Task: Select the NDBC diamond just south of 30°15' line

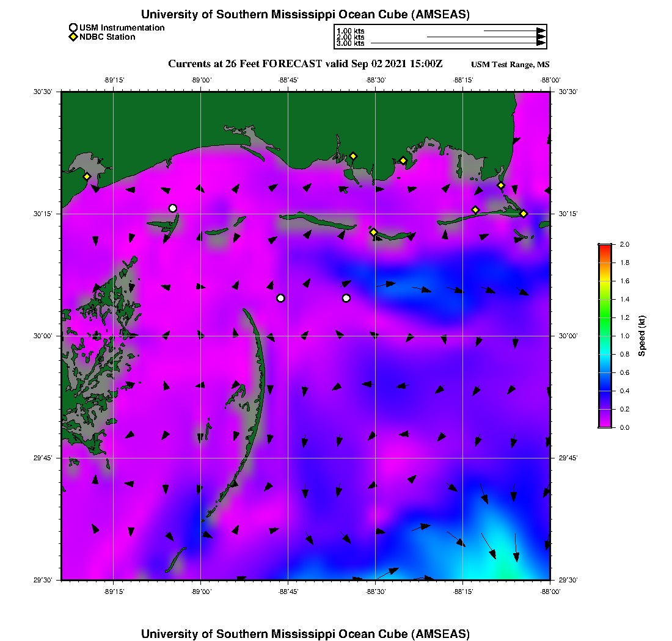Action: [373, 232]
